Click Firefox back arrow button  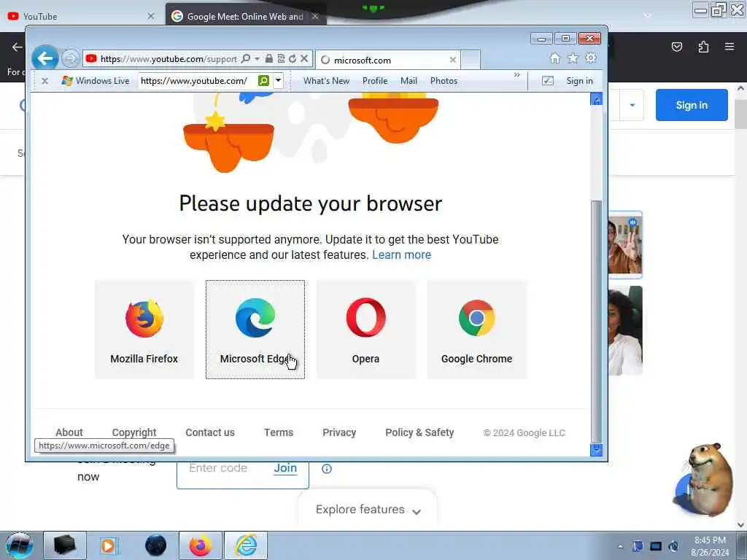[18, 47]
